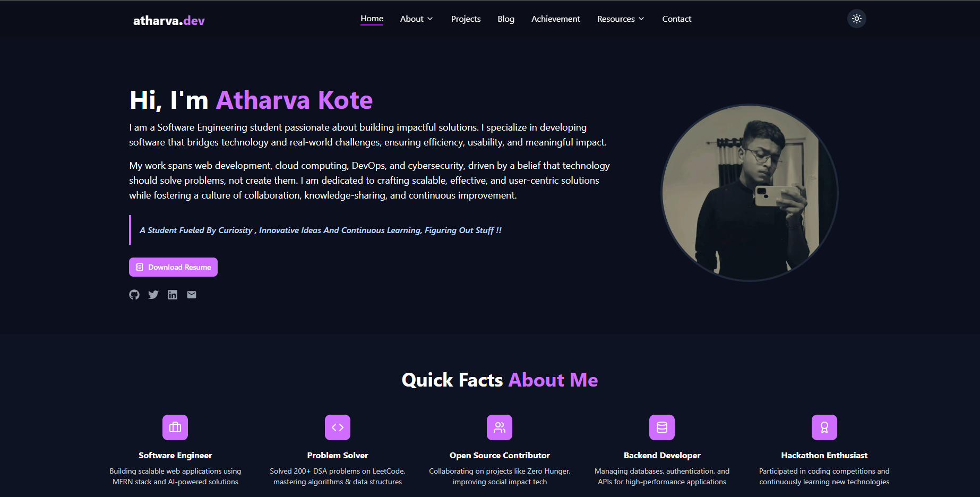The image size is (980, 497).
Task: Open the GitHub profile icon
Action: pos(134,295)
